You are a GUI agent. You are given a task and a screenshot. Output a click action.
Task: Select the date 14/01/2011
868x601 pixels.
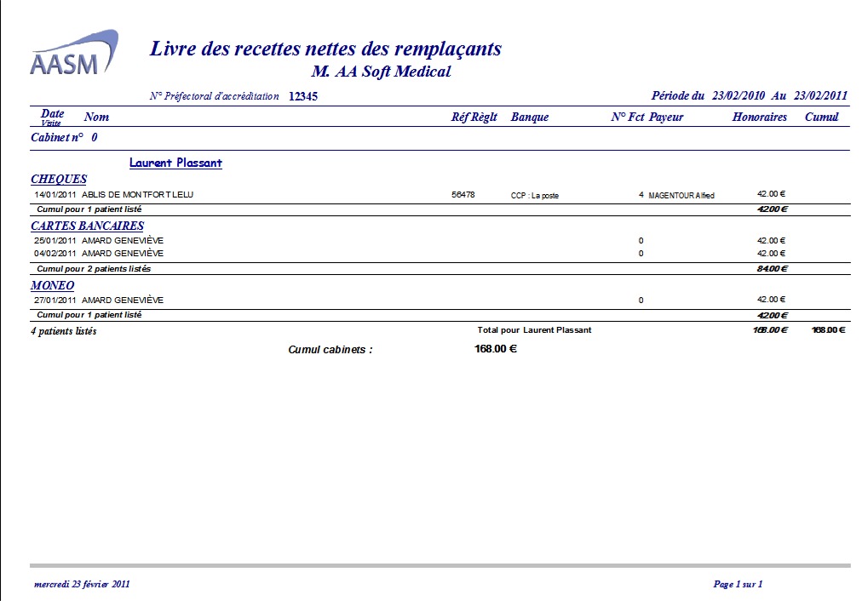[55, 195]
